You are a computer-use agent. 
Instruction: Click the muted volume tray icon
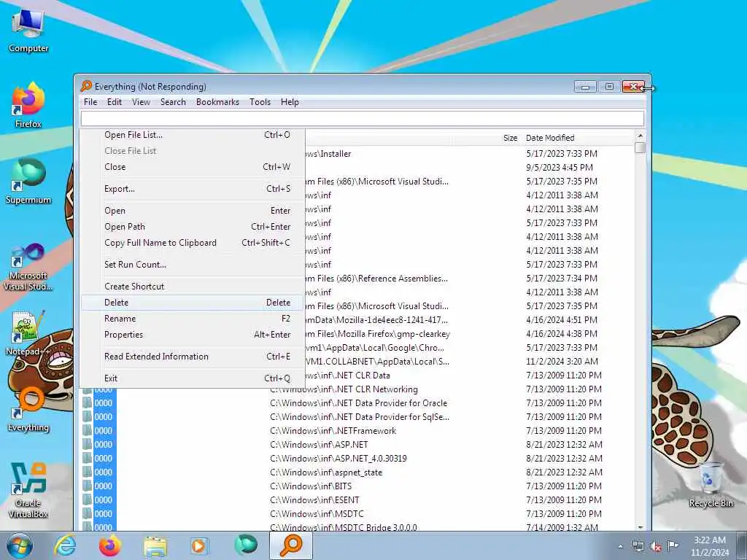(656, 547)
